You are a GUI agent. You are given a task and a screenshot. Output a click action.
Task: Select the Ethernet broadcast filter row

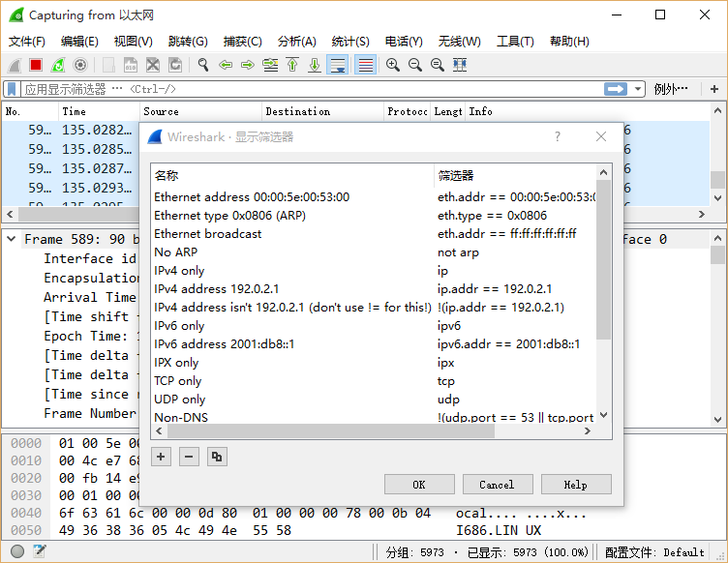click(374, 234)
